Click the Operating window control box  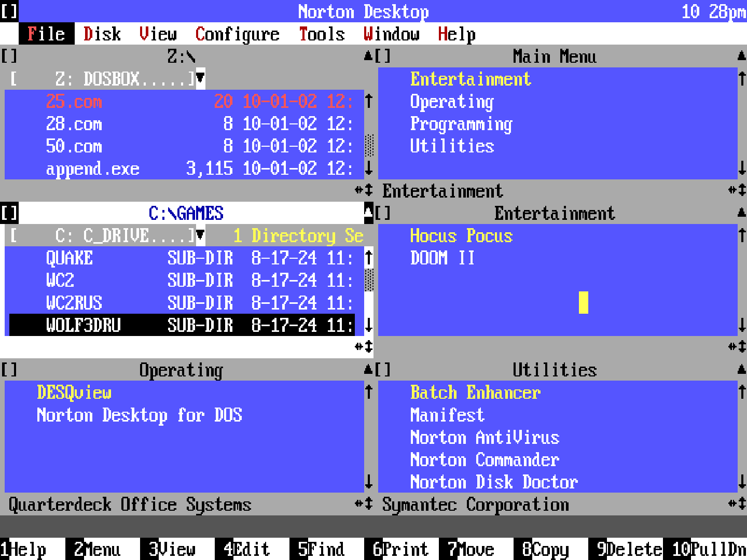coord(9,370)
